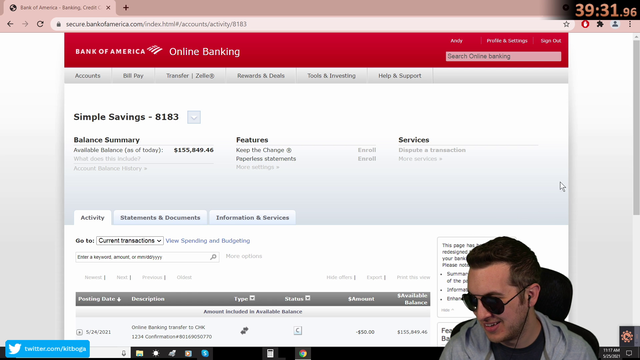Viewport: 640px width, 360px height.
Task: Click the white sun icon on the taskbar
Action: click(x=156, y=353)
